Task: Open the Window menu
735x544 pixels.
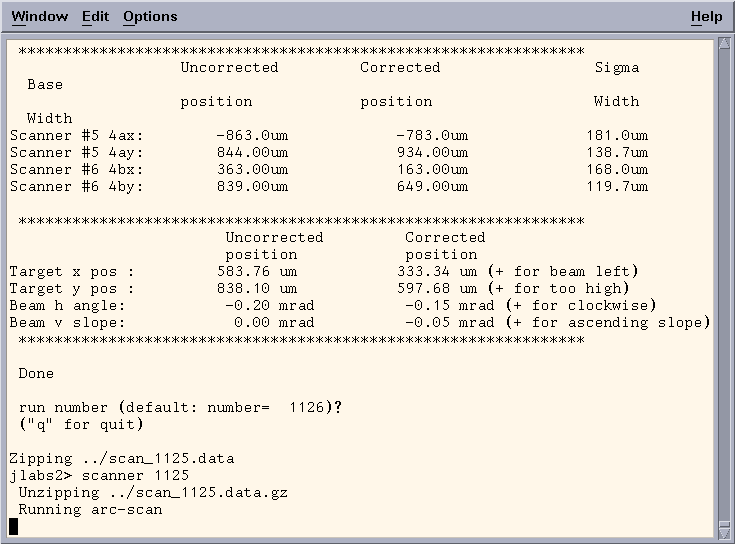Action: point(39,16)
